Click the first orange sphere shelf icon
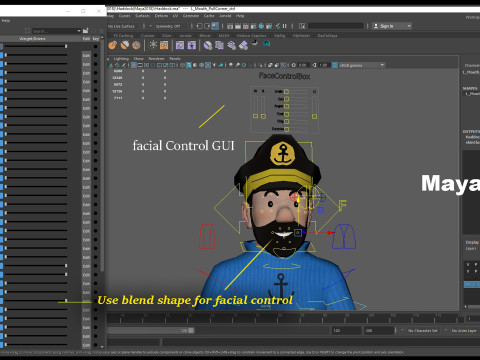This screenshot has width=480, height=360. coord(113,45)
